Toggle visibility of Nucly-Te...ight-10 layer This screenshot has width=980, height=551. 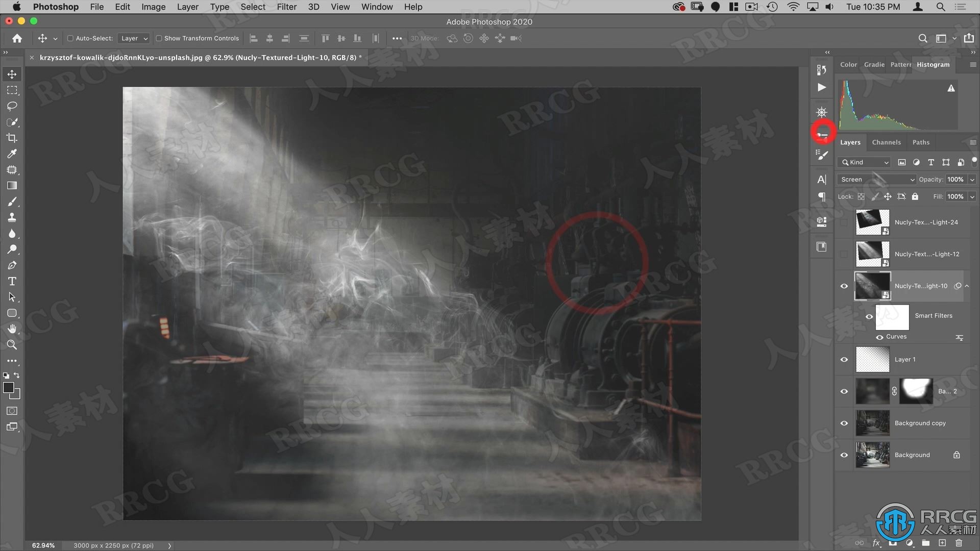coord(844,286)
